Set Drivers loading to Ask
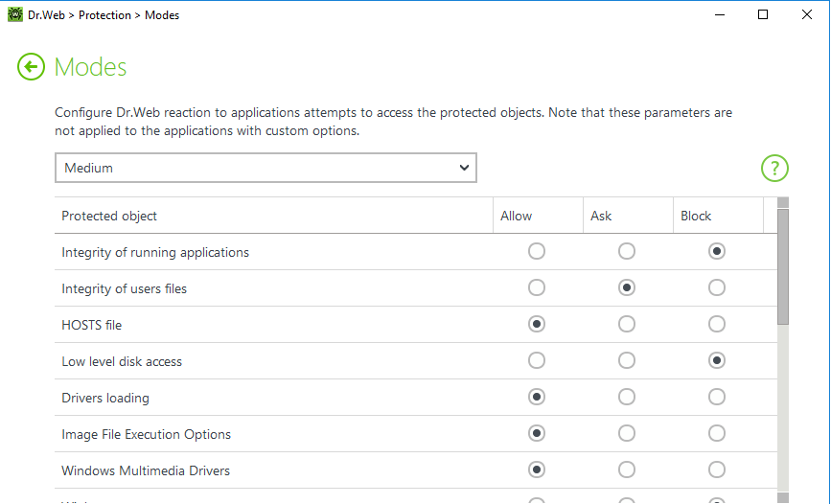 pos(627,397)
